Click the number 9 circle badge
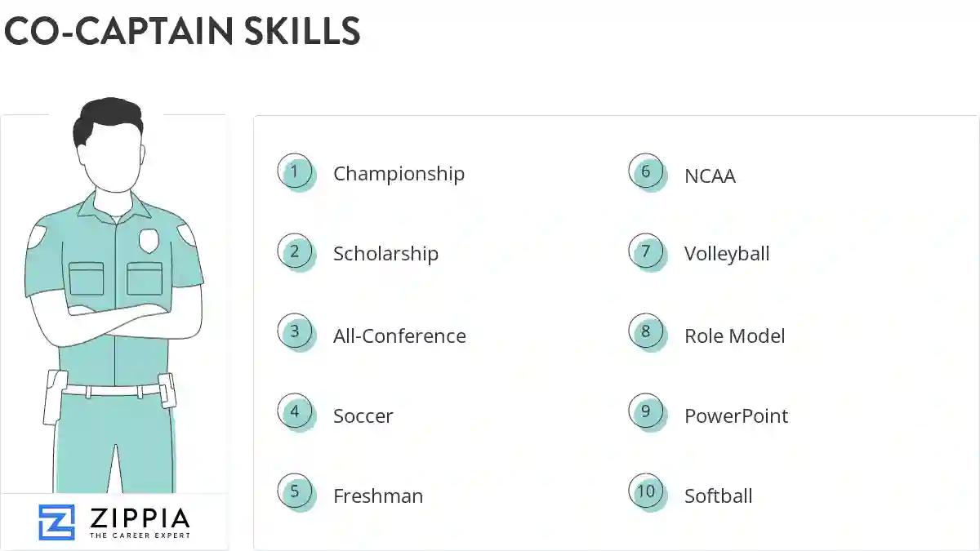 click(646, 411)
